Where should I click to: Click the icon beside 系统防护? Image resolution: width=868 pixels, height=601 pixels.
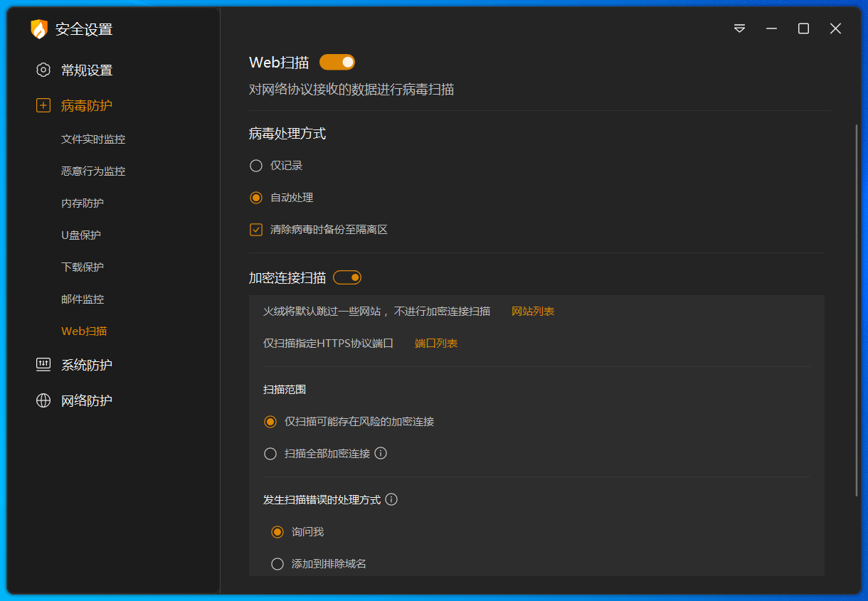pyautogui.click(x=43, y=364)
